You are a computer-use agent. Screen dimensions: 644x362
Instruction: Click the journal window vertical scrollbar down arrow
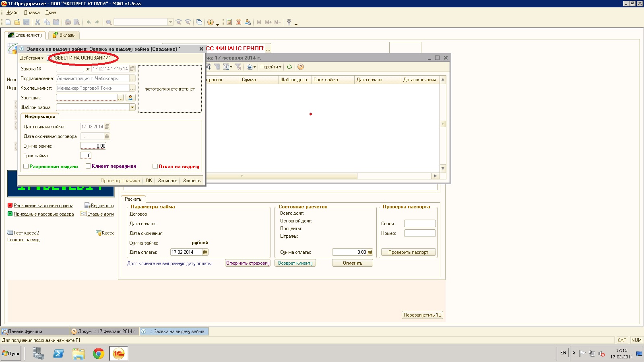(443, 169)
